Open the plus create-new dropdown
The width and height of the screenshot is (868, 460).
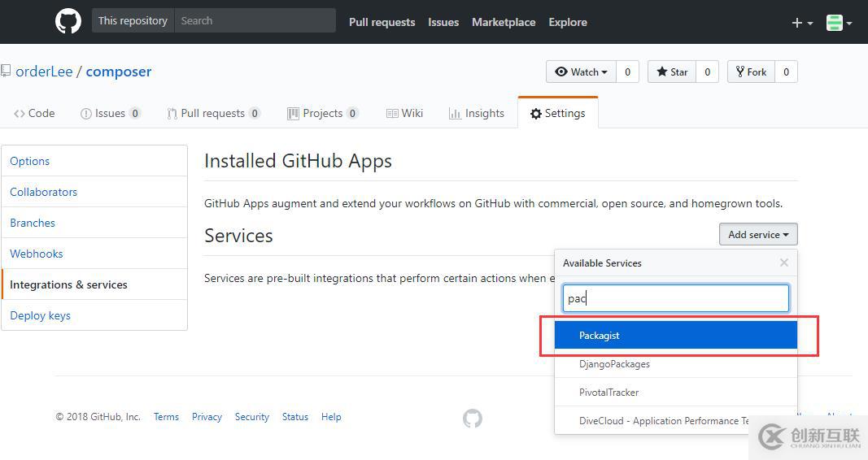pyautogui.click(x=802, y=23)
